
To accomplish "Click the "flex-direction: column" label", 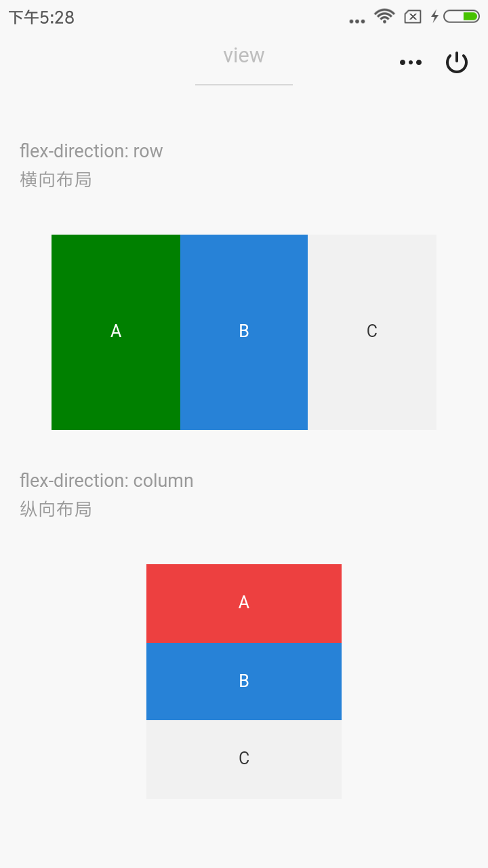I will tap(106, 480).
